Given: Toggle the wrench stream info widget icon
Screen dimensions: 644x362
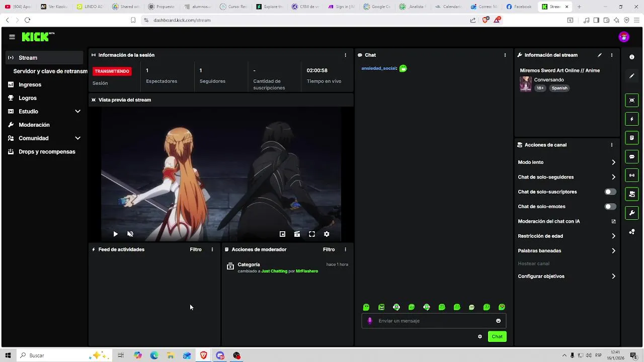Looking at the screenshot, I should tap(632, 213).
